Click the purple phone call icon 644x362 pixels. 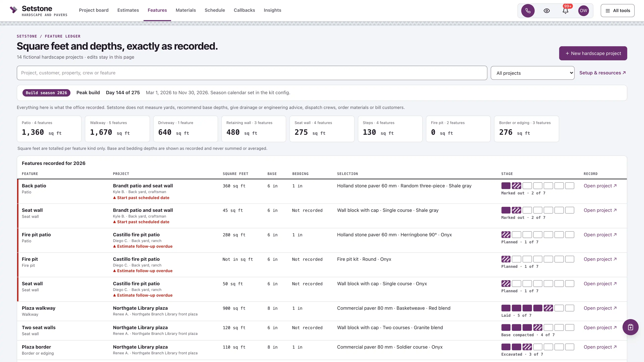click(x=528, y=11)
